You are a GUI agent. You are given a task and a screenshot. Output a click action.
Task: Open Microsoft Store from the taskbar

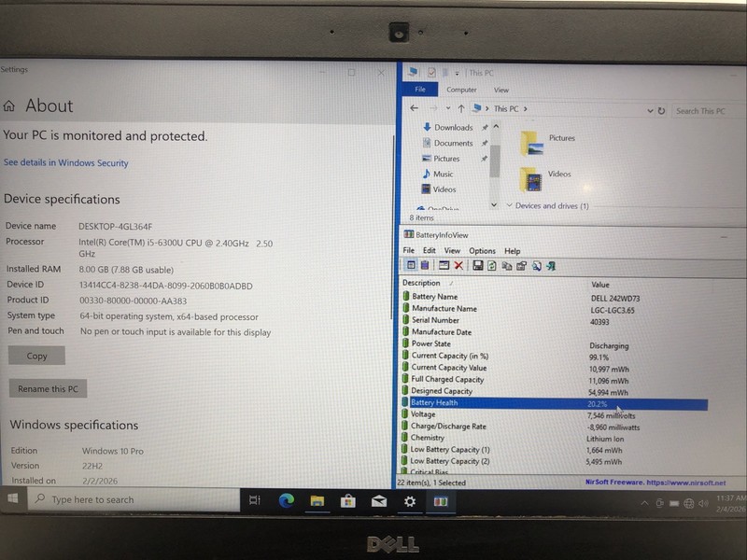pyautogui.click(x=347, y=501)
